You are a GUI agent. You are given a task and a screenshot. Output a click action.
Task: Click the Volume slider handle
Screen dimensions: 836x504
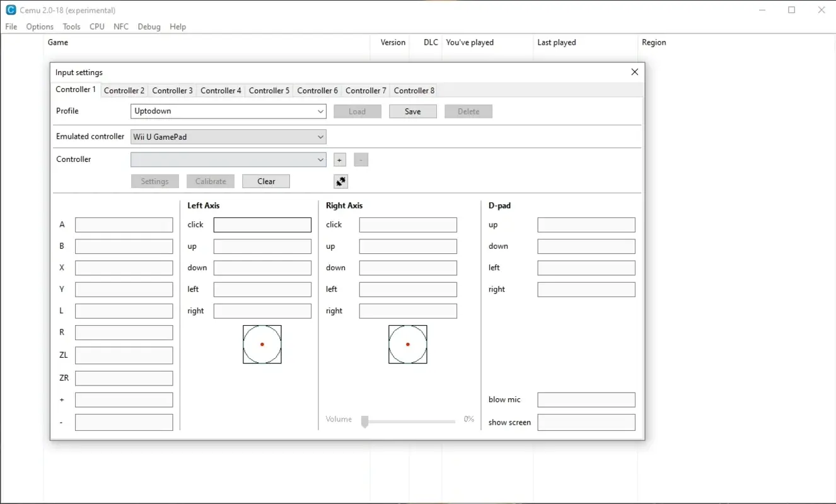(364, 421)
